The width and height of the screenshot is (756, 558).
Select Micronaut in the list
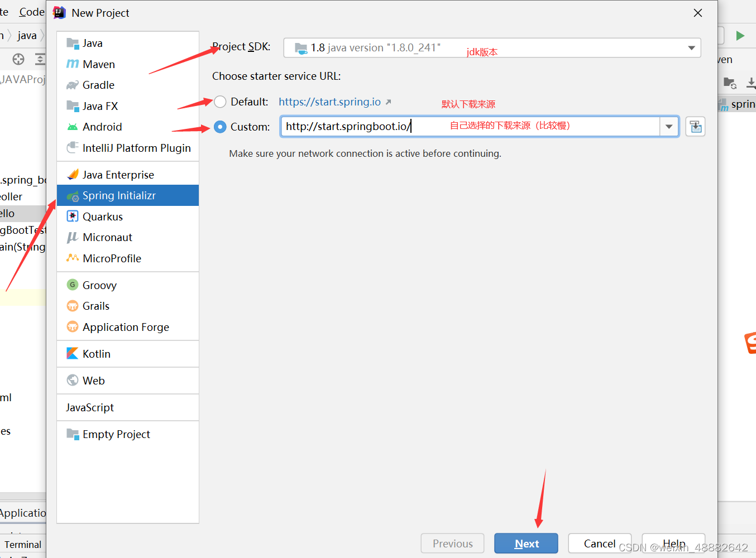coord(128,237)
